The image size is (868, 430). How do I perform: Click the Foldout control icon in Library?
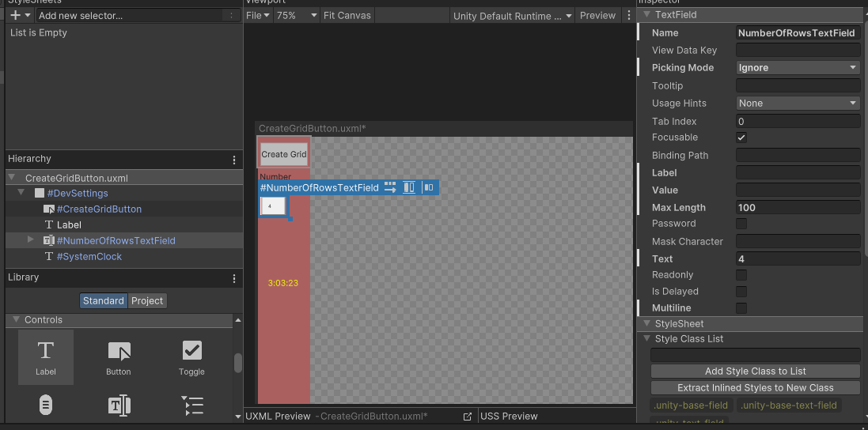(192, 405)
